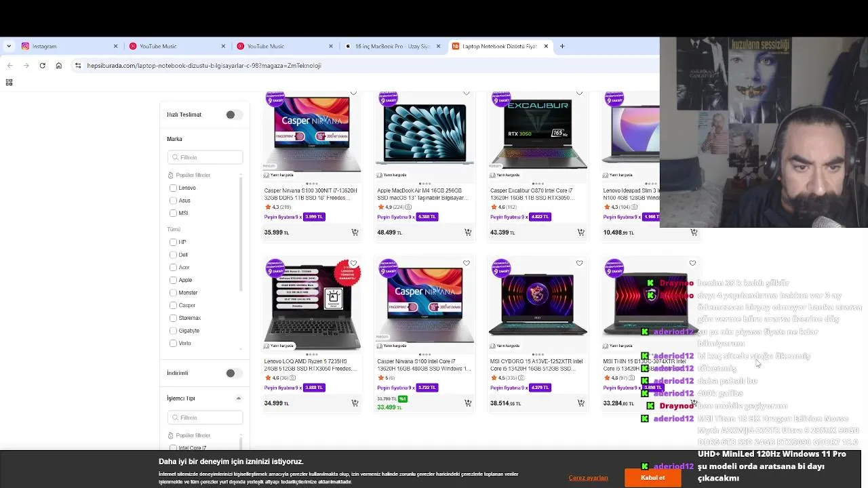Open the MacBook Air M4 product image
This screenshot has height=488, width=868.
click(x=425, y=133)
